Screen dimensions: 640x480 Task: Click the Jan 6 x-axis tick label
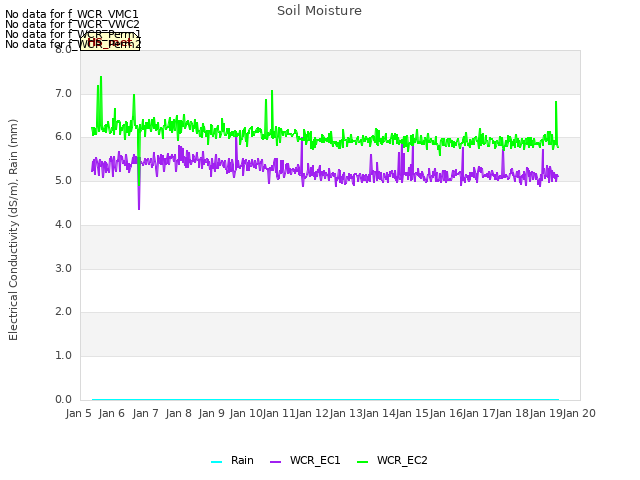[x=111, y=413]
